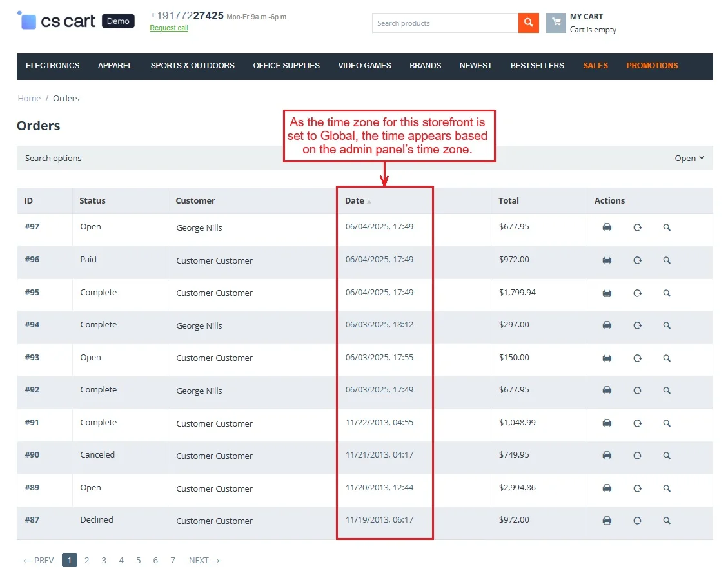Go to the Promotions menu item
728x580 pixels.
point(652,66)
